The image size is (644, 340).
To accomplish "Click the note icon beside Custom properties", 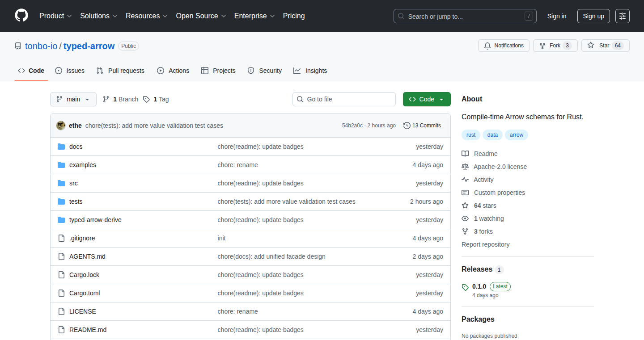I will [465, 193].
